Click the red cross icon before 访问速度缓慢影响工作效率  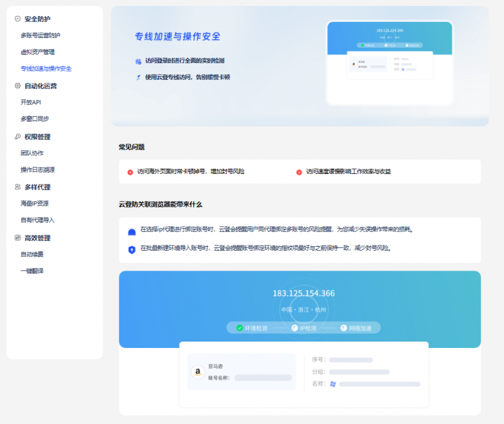click(x=299, y=172)
